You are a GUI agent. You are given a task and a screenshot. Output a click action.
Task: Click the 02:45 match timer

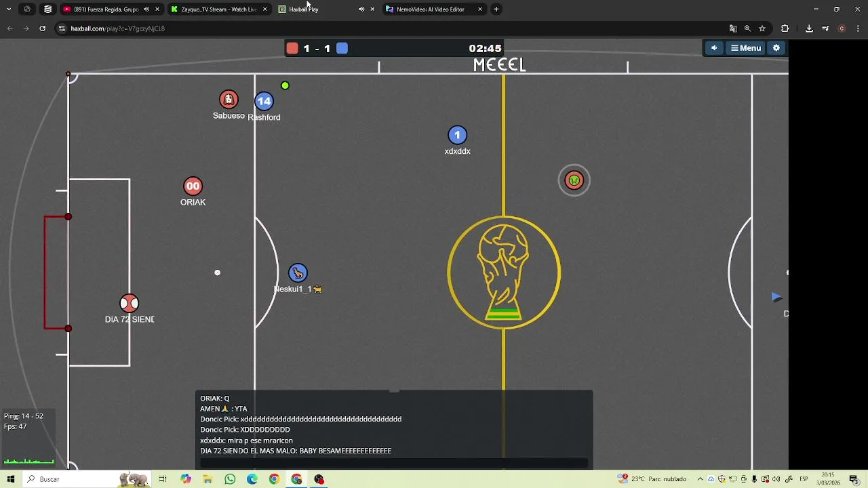pos(485,48)
